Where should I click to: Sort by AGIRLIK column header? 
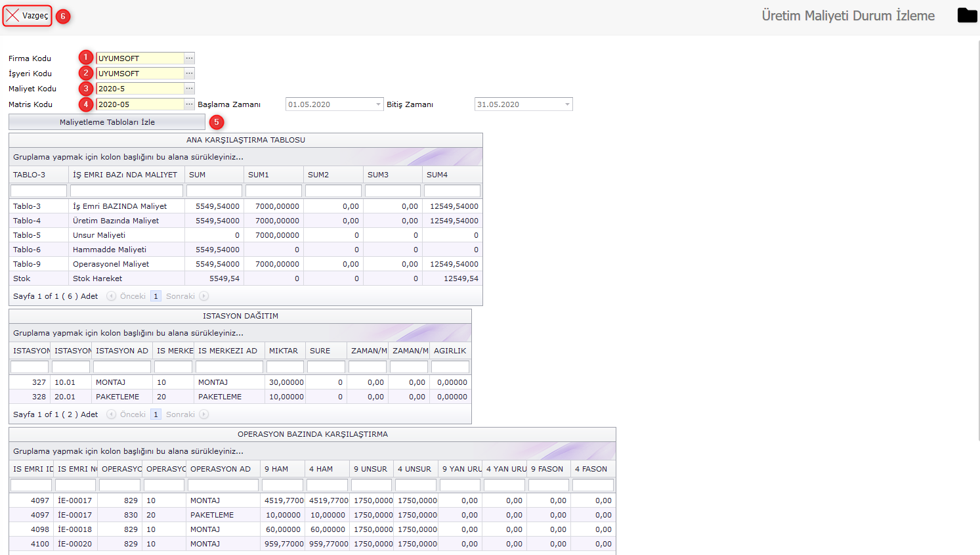(450, 351)
